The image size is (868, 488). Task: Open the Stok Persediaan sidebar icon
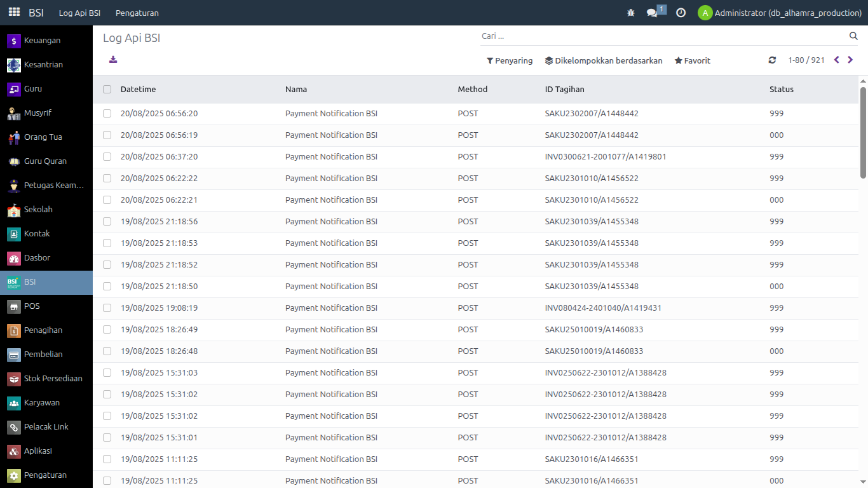14,379
